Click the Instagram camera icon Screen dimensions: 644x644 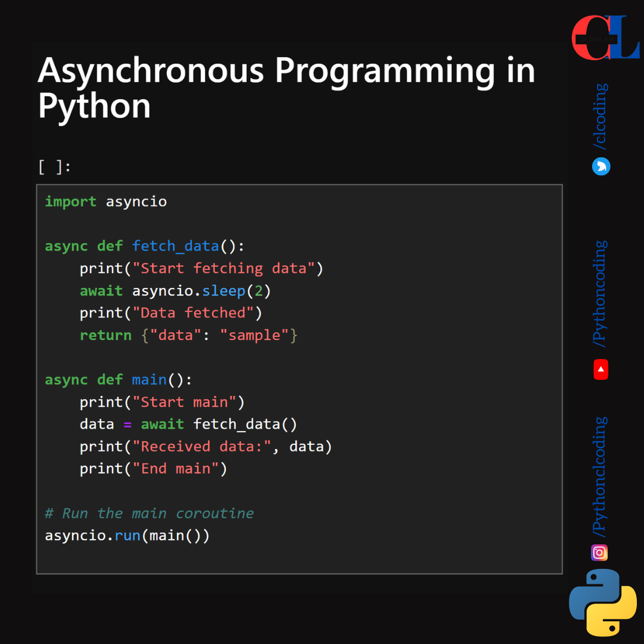click(x=599, y=552)
